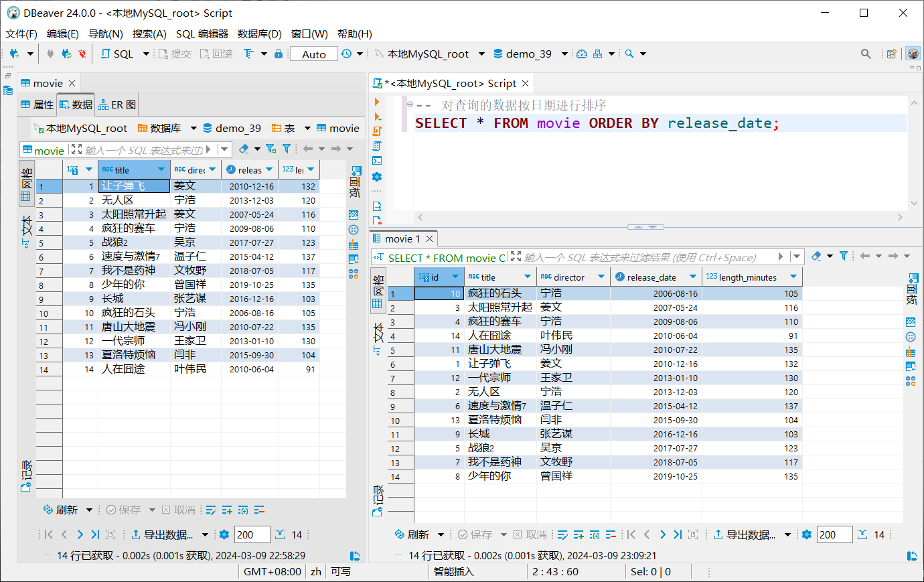Switch the right result to grid view
924x582 pixels.
coord(378,290)
